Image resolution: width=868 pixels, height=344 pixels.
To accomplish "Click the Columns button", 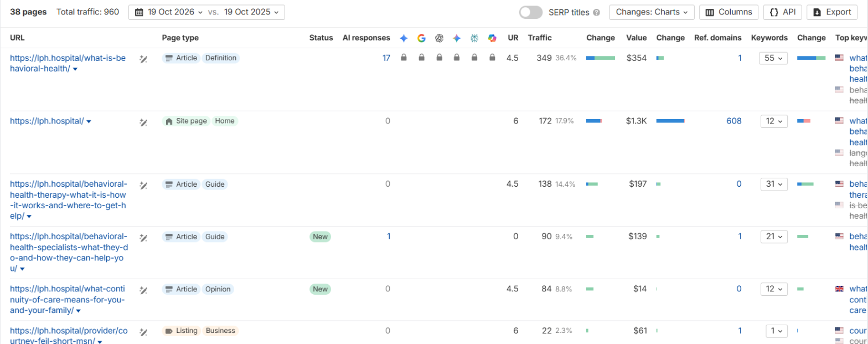I will (x=728, y=12).
